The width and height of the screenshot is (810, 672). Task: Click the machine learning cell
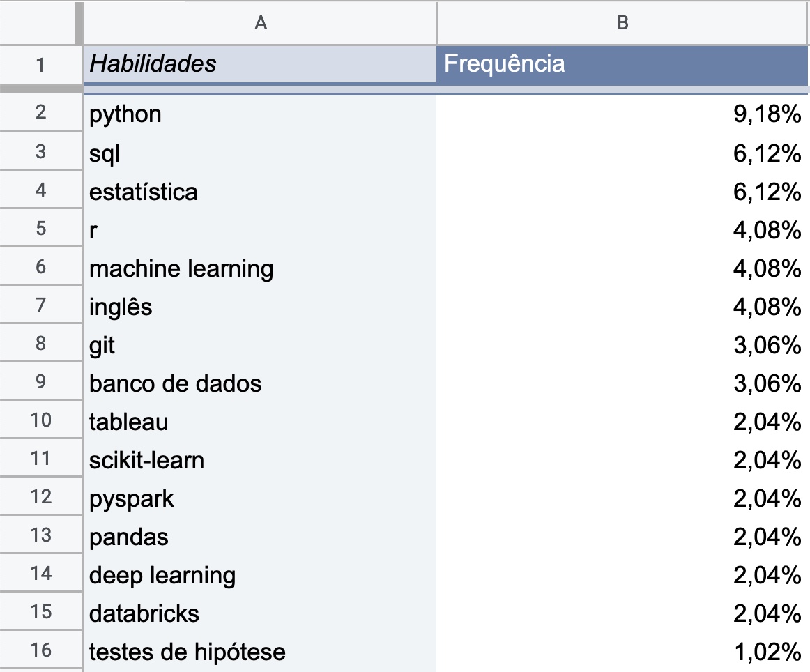click(x=260, y=268)
